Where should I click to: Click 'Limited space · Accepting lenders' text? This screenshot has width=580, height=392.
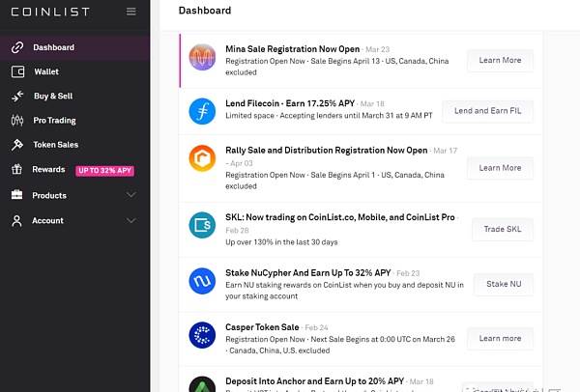click(x=329, y=116)
